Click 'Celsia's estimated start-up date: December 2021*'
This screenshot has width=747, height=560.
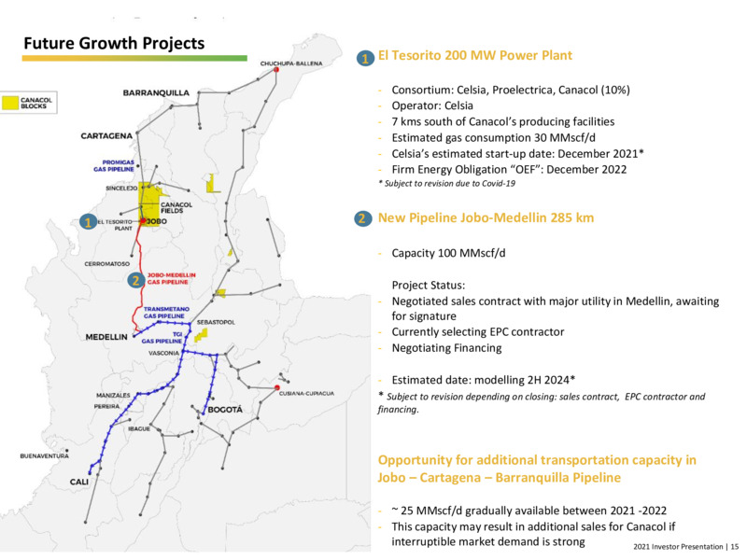[518, 154]
